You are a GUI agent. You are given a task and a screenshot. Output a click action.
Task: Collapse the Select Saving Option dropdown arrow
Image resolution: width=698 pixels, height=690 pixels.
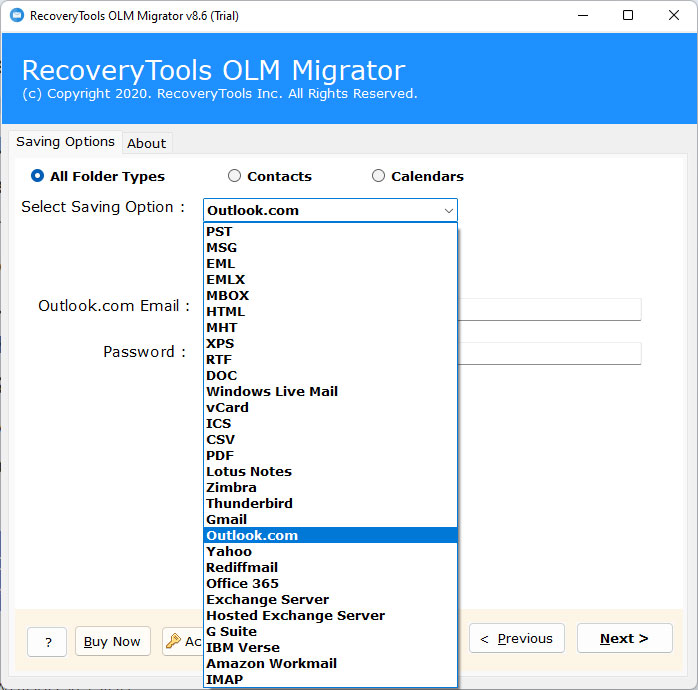pyautogui.click(x=448, y=211)
